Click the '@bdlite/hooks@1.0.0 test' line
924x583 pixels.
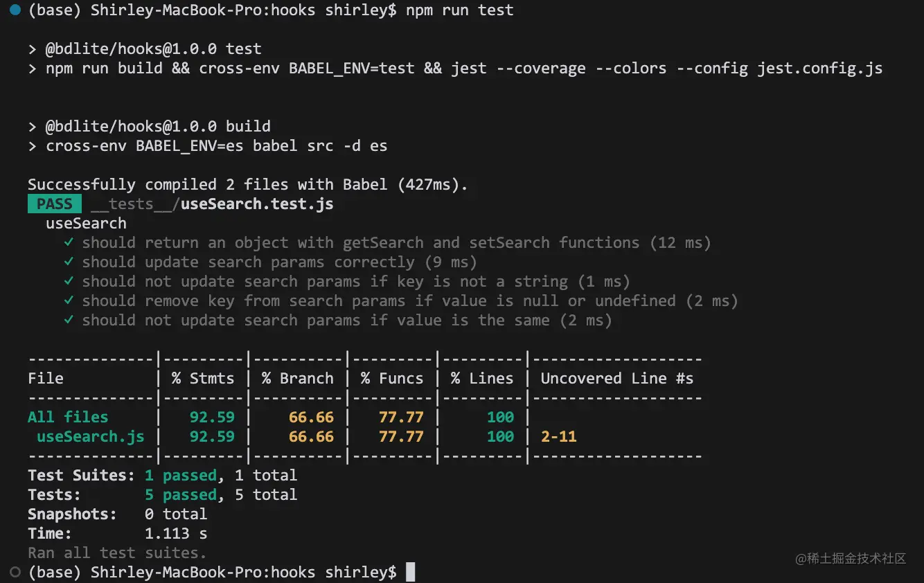pos(145,49)
